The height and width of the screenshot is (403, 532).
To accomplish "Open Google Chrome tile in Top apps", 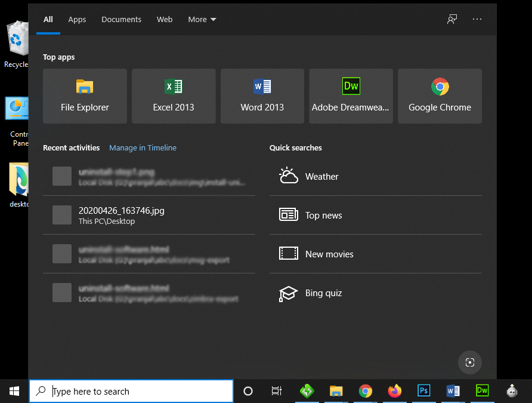I will coord(440,96).
